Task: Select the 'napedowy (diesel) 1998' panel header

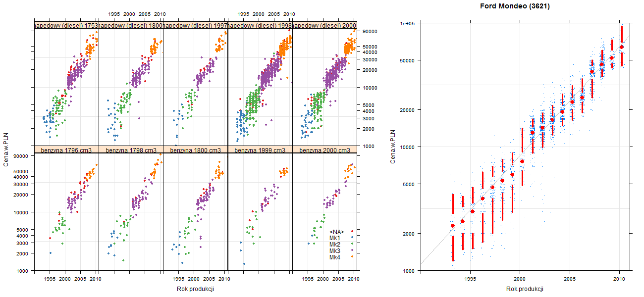Action: click(260, 25)
